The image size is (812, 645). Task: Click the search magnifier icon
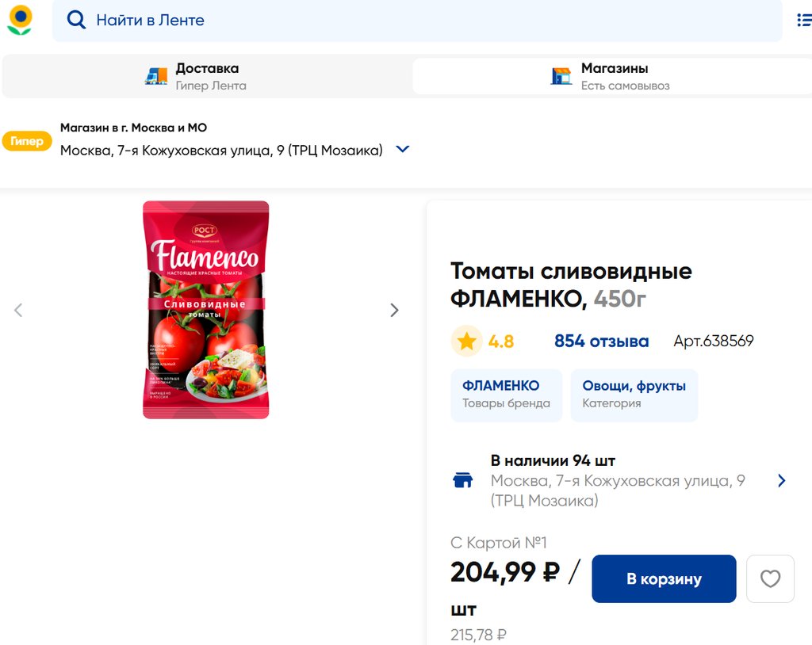(76, 21)
